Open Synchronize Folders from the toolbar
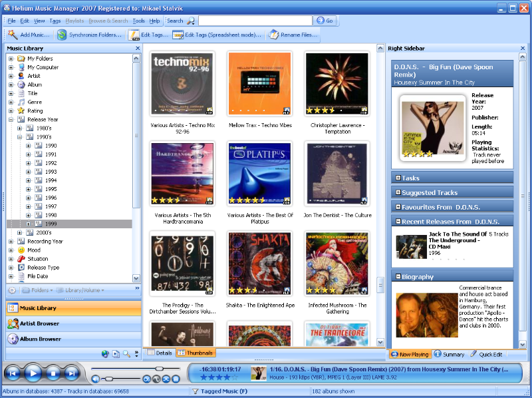This screenshot has height=398, width=532. (89, 35)
